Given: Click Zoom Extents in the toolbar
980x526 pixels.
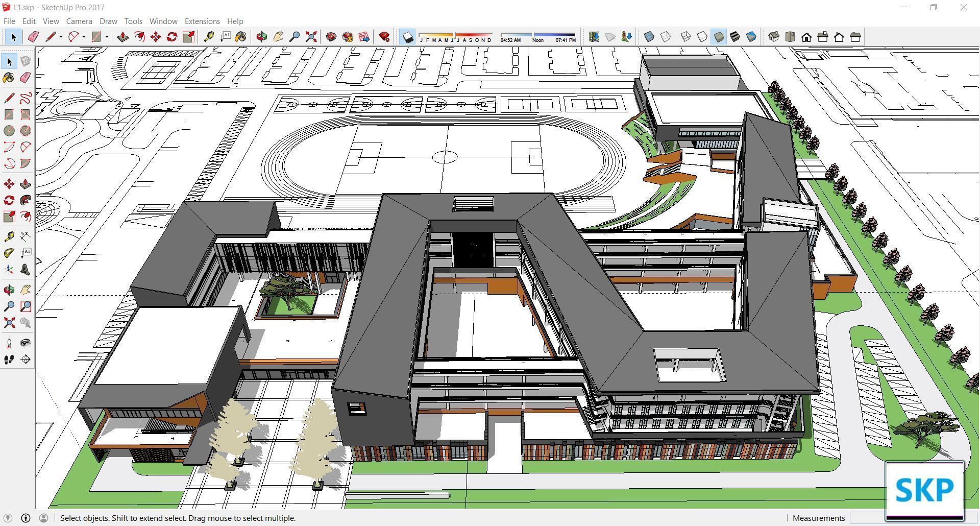Looking at the screenshot, I should pos(311,37).
